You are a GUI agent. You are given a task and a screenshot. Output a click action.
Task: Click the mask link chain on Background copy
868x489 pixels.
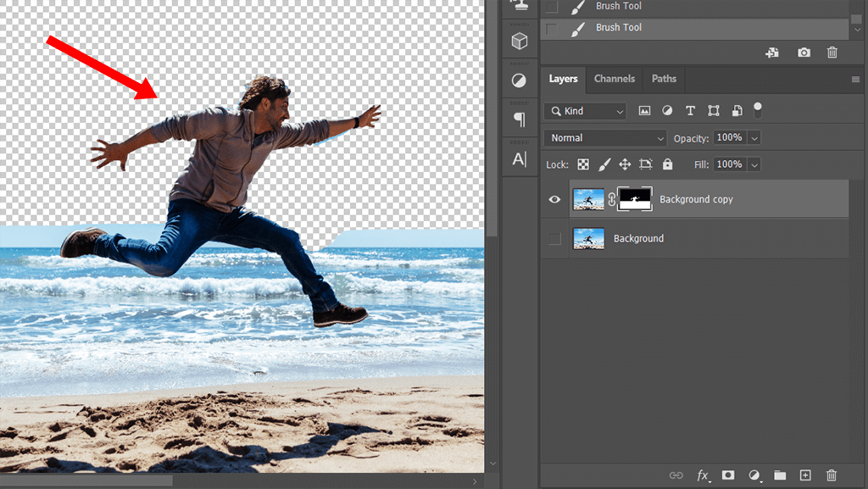click(x=611, y=199)
